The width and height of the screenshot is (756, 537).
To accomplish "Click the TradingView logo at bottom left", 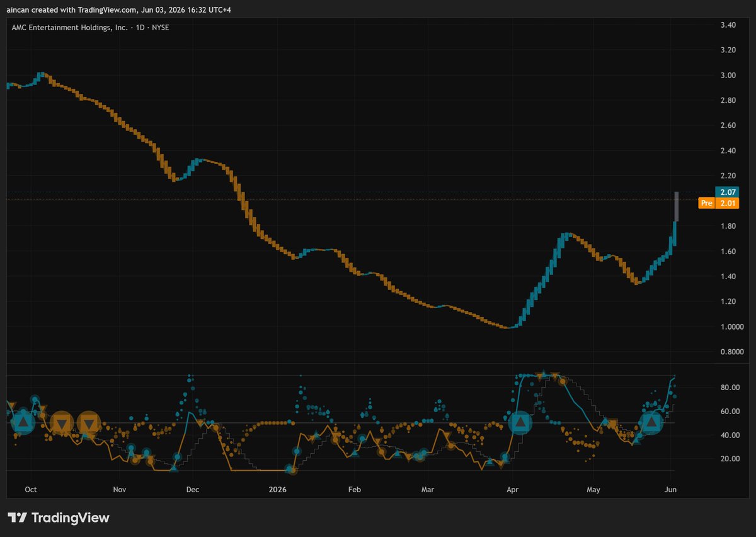I will [59, 518].
